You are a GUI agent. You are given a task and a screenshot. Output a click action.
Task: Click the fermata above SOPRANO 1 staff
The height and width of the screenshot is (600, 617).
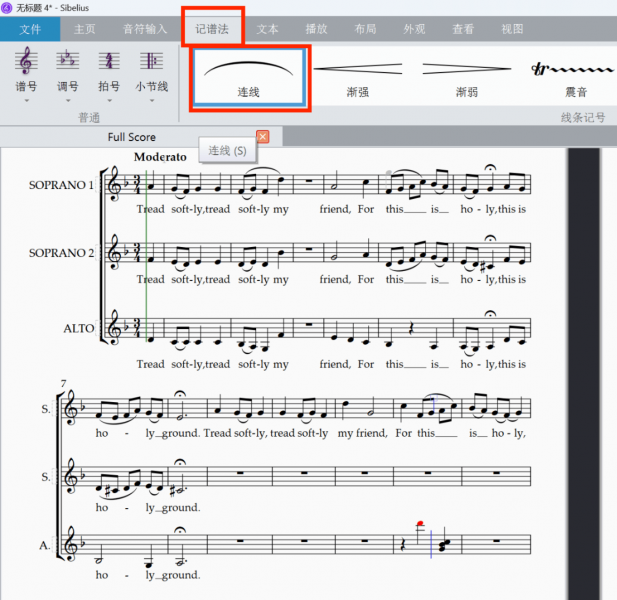tap(490, 168)
